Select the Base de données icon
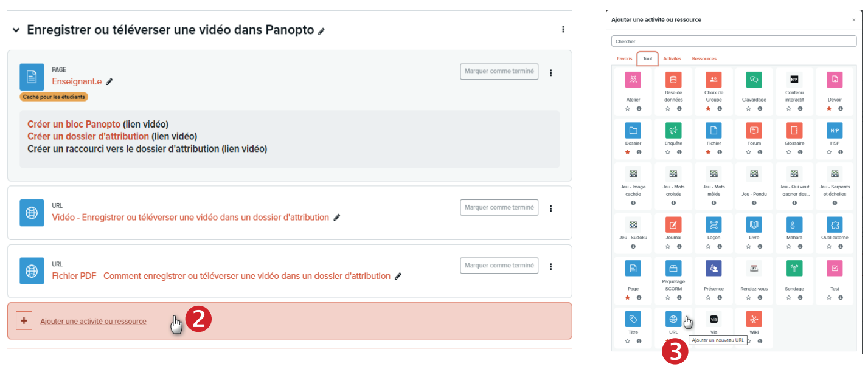 tap(673, 80)
